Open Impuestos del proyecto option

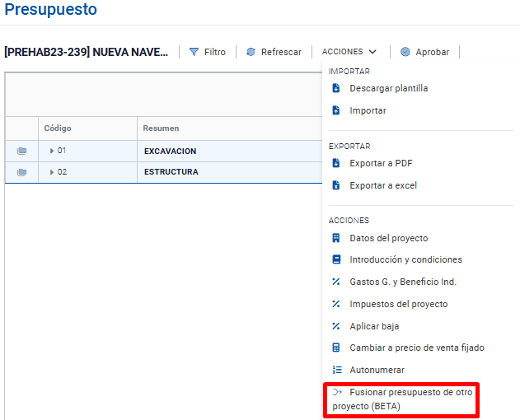click(398, 304)
